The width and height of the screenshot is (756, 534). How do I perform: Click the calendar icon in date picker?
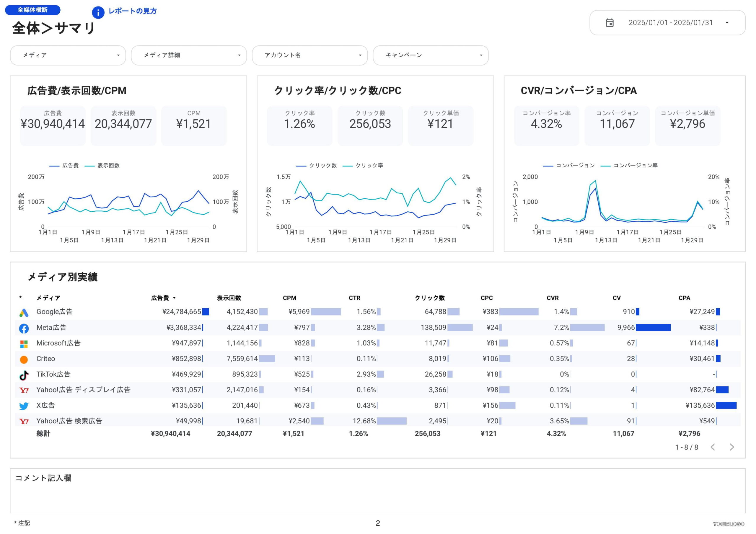pyautogui.click(x=610, y=23)
